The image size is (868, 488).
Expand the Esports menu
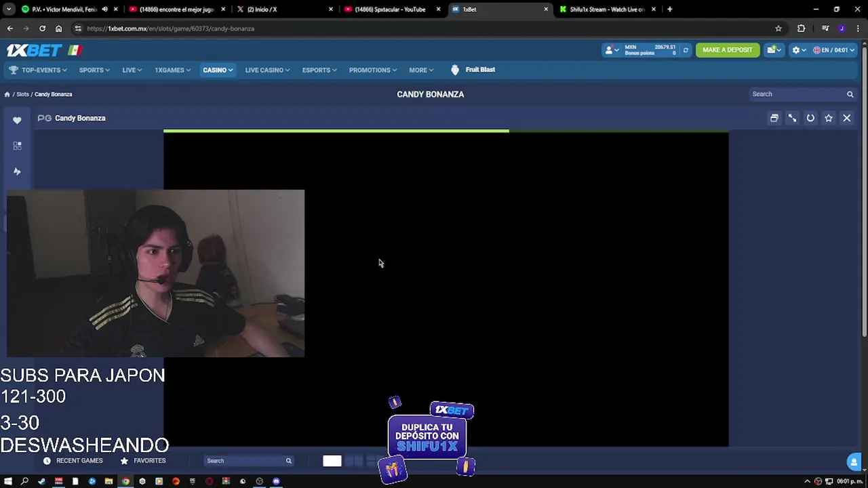pyautogui.click(x=319, y=70)
